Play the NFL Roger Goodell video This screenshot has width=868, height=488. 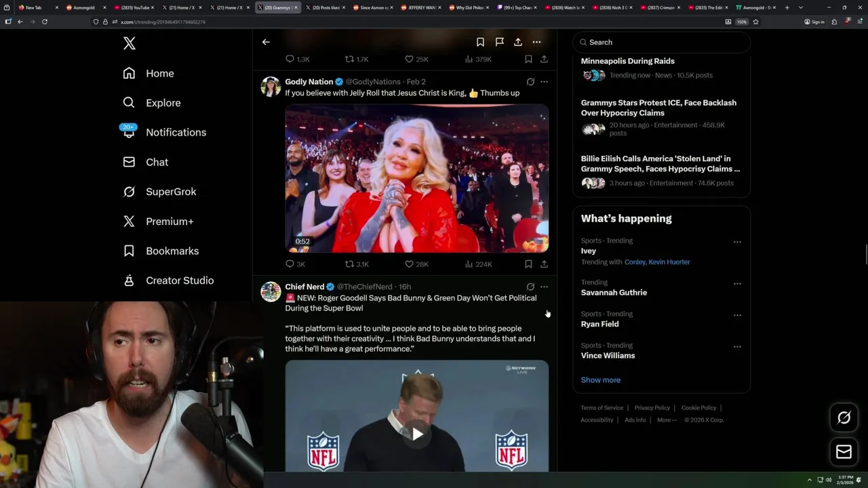click(x=417, y=434)
